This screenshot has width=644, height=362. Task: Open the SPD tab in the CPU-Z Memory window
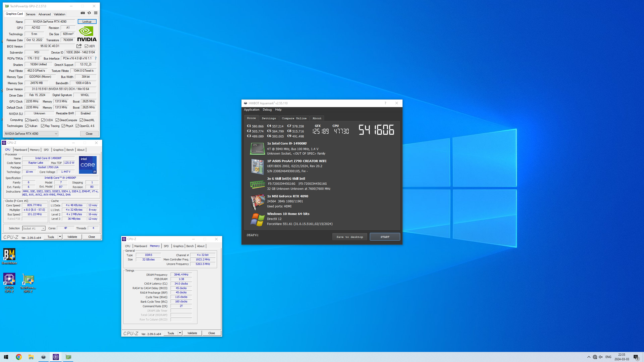(166, 246)
